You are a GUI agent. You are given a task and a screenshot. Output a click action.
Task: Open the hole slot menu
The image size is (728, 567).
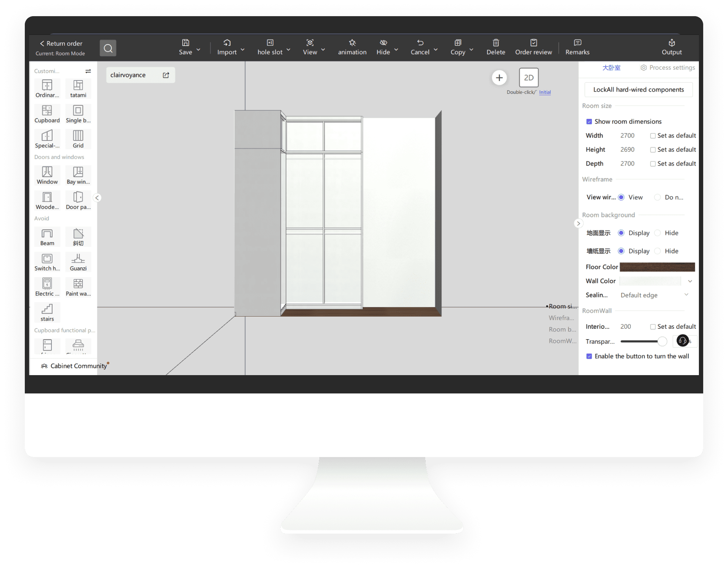(273, 47)
